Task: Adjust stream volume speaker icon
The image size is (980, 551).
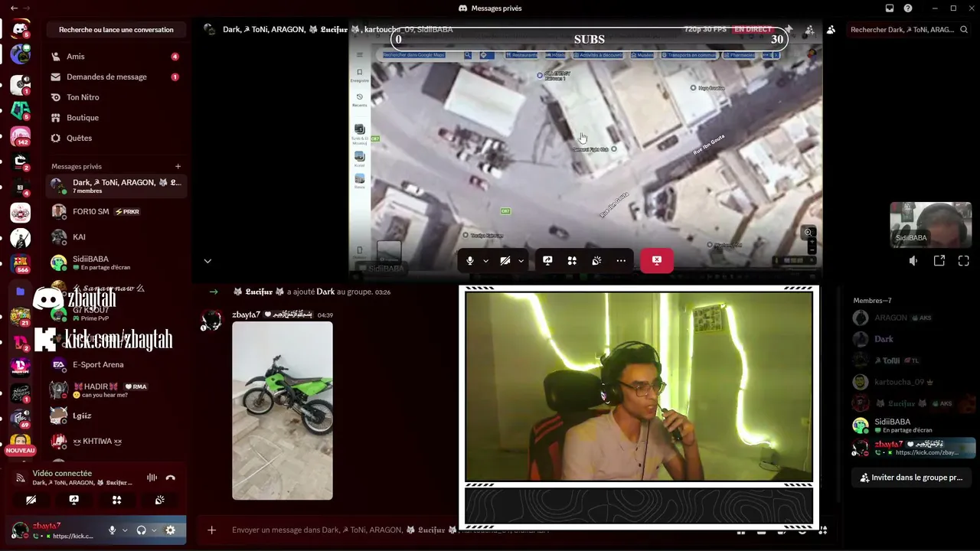Action: click(913, 261)
